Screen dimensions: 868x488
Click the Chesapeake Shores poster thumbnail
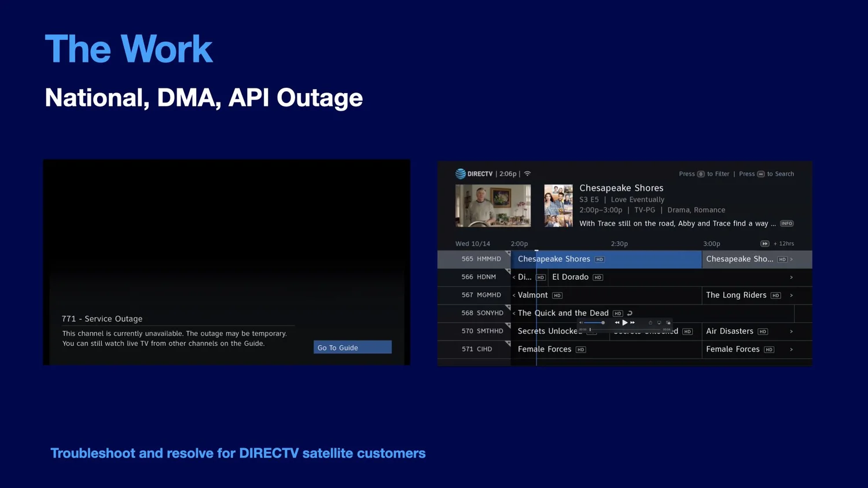click(x=558, y=205)
